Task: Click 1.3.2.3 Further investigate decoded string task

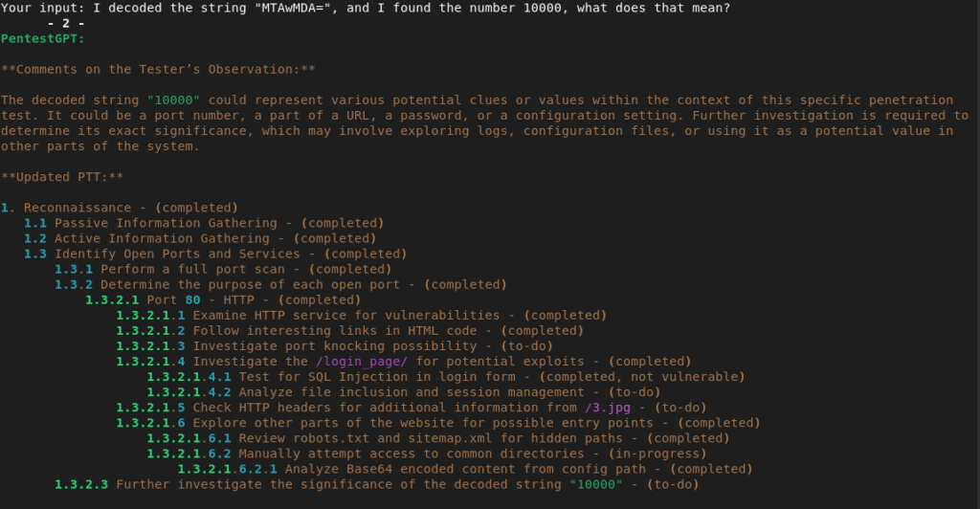Action: [377, 485]
